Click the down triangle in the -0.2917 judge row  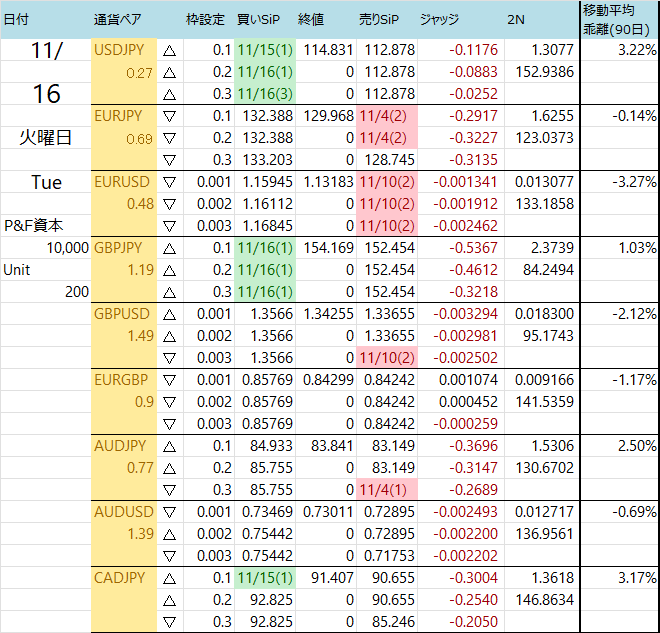pos(169,116)
